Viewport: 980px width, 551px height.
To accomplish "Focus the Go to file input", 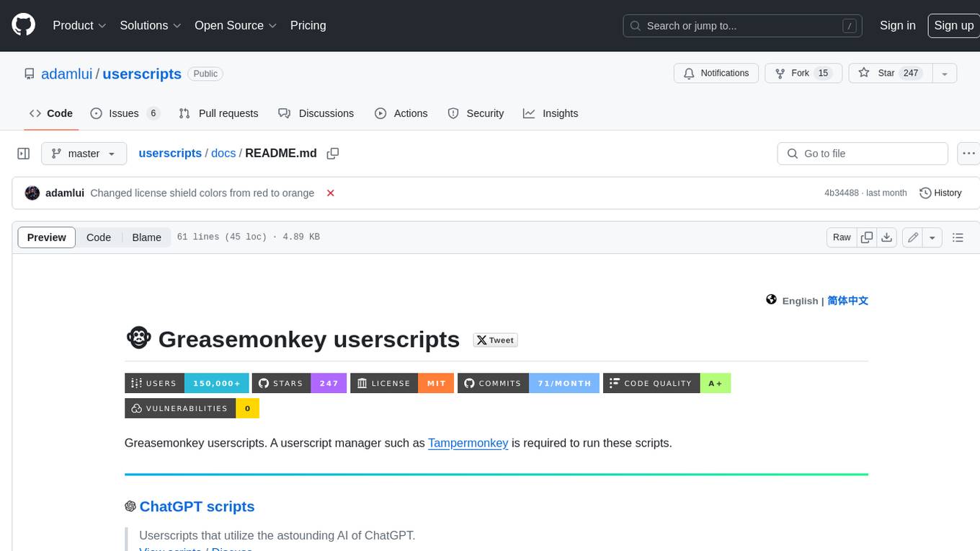I will 863,154.
